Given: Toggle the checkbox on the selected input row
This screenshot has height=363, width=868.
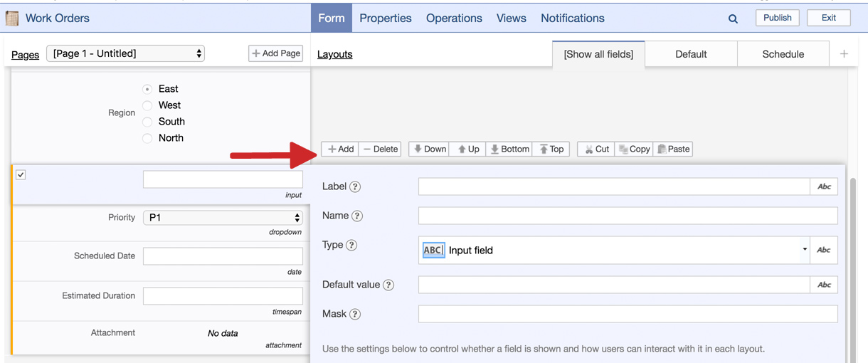Looking at the screenshot, I should tap(21, 175).
